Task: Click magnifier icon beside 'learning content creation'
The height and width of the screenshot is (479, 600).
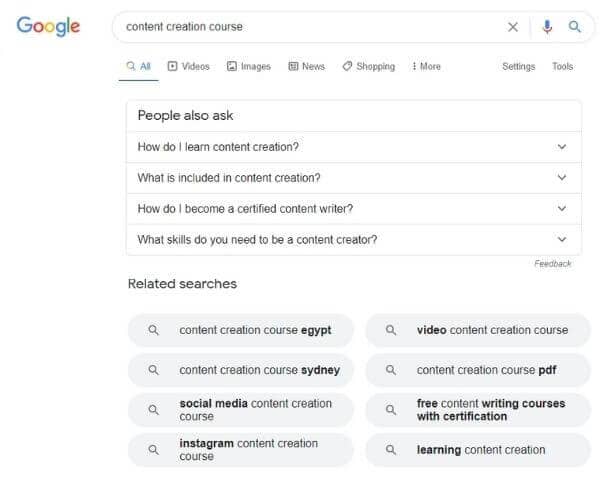Action: pos(391,450)
